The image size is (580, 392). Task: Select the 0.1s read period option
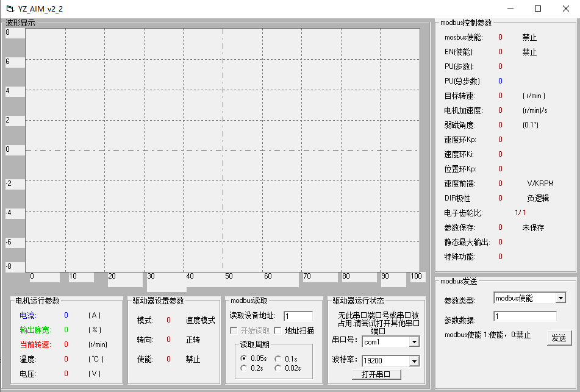coord(278,358)
